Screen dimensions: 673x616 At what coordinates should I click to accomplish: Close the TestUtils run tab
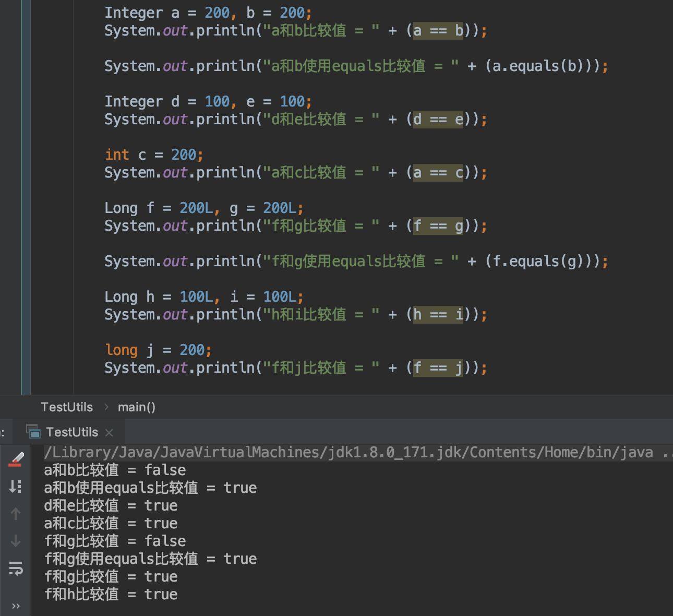(x=109, y=433)
